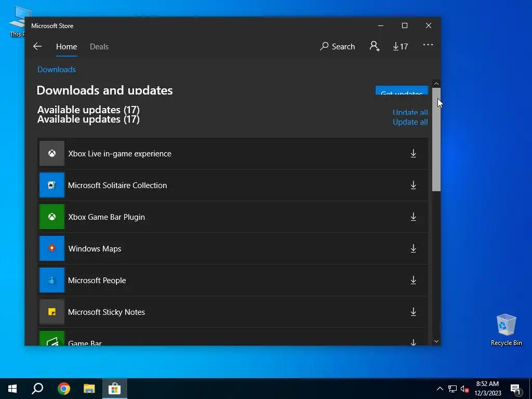532x399 pixels.
Task: Click the vertical scrollbar thumb
Action: point(436,139)
